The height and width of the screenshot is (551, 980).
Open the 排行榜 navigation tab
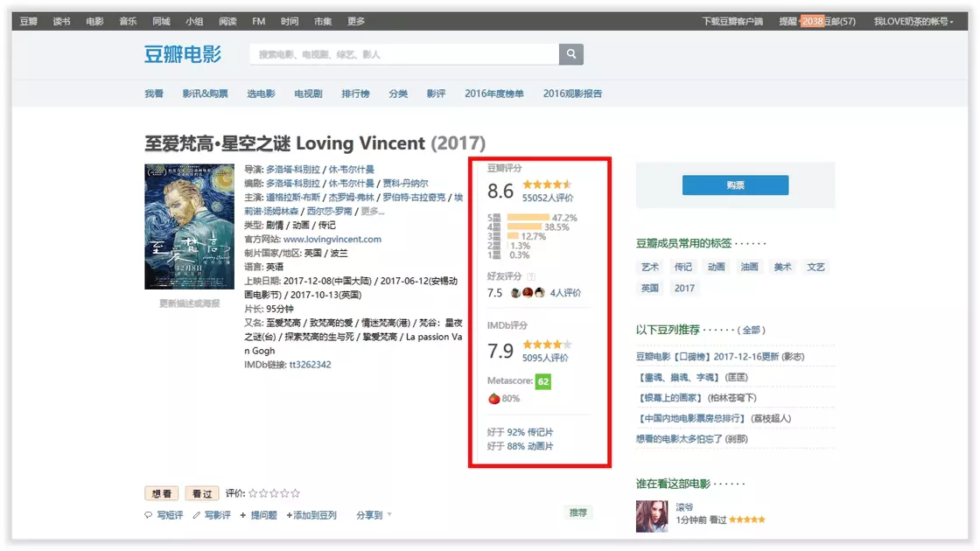click(x=355, y=94)
